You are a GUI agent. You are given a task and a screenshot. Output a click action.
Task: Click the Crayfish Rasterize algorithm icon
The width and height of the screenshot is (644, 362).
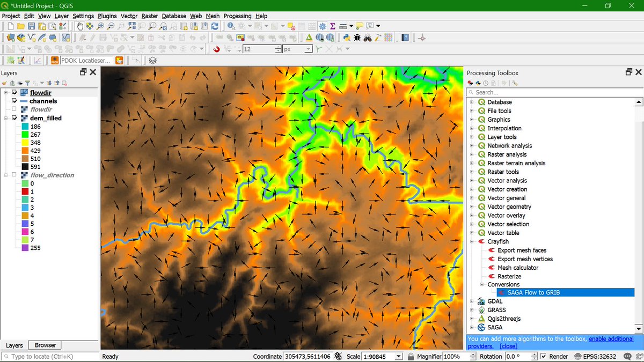point(491,276)
